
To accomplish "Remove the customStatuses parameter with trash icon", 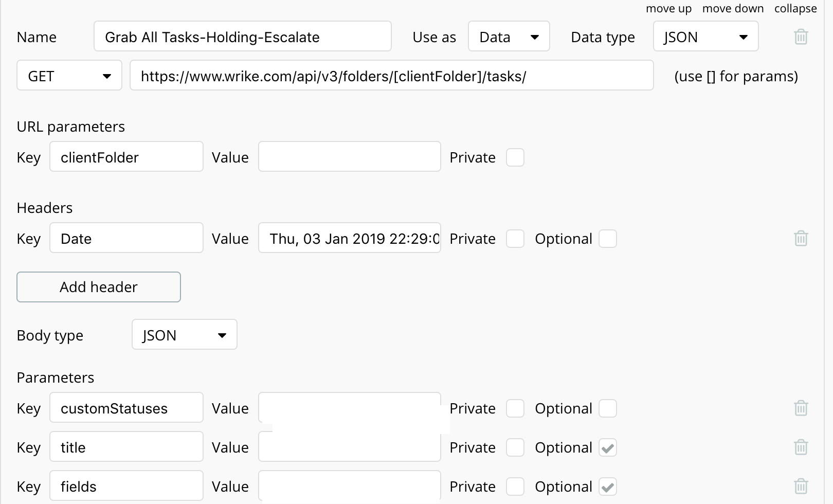I will pos(801,408).
